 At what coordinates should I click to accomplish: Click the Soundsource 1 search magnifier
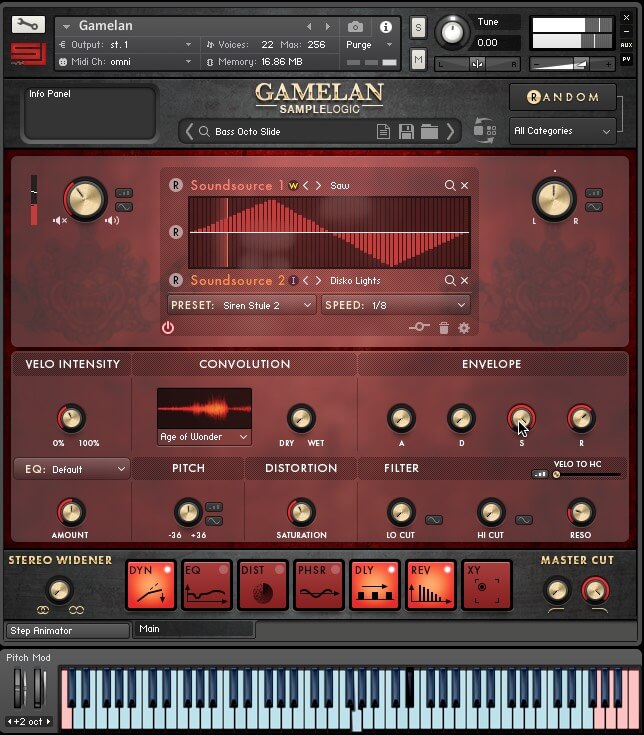(x=450, y=186)
